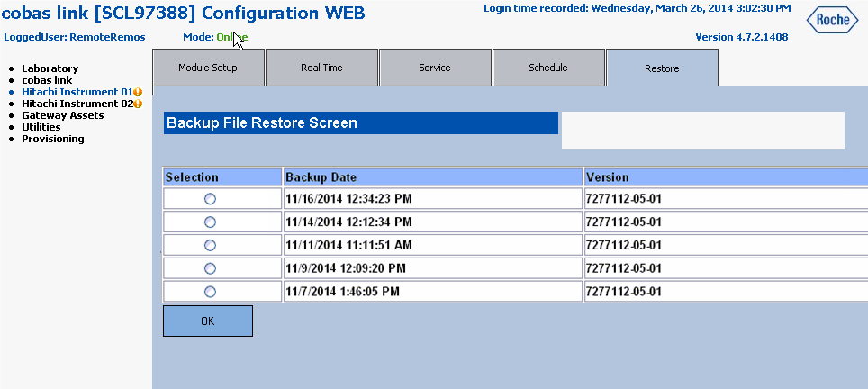Click the 11/9/2014 12:09:20 PM date cell

[x=433, y=268]
